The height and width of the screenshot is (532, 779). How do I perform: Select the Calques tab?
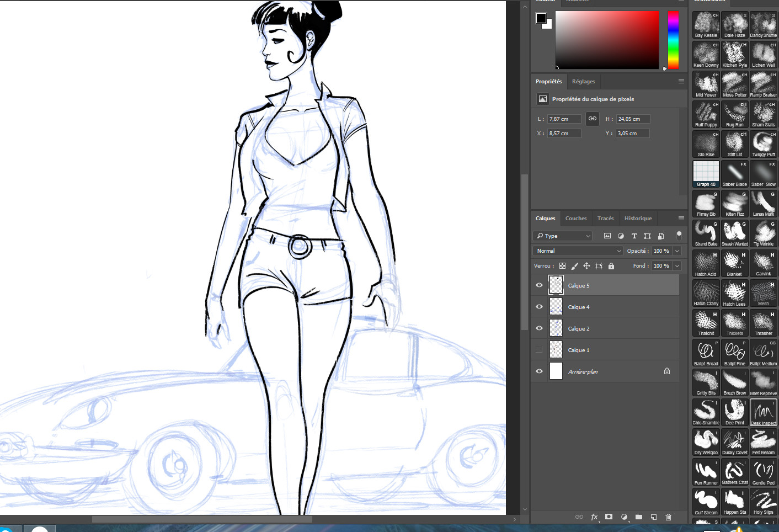(x=546, y=219)
